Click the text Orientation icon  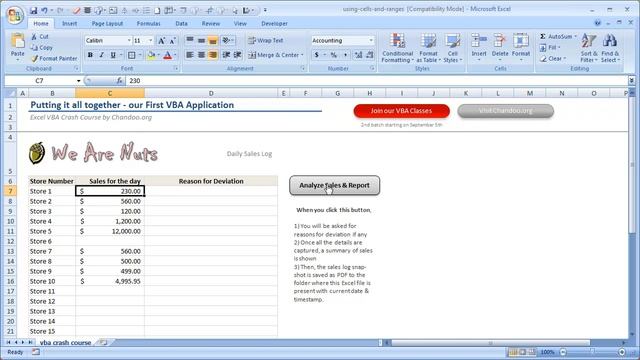click(x=226, y=40)
